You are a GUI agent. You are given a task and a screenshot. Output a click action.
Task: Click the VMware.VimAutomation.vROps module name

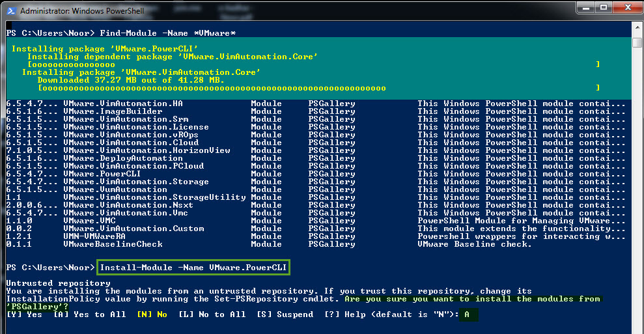[x=131, y=135]
